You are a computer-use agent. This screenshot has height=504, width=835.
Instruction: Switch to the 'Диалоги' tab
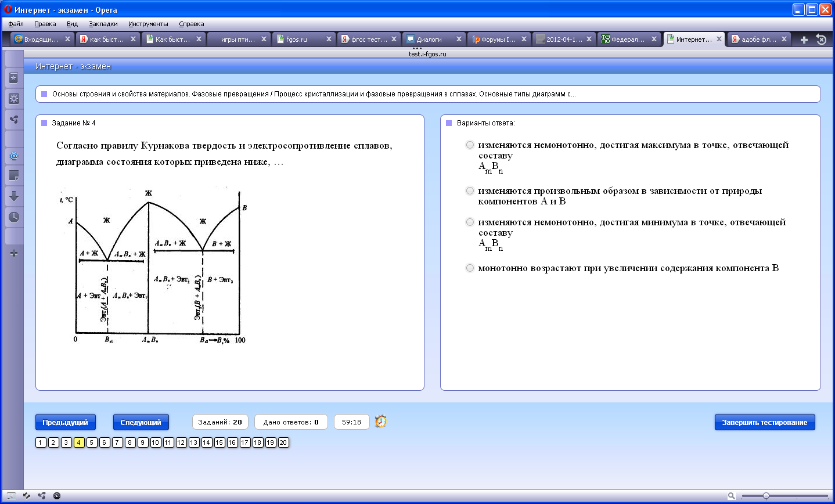click(x=433, y=39)
